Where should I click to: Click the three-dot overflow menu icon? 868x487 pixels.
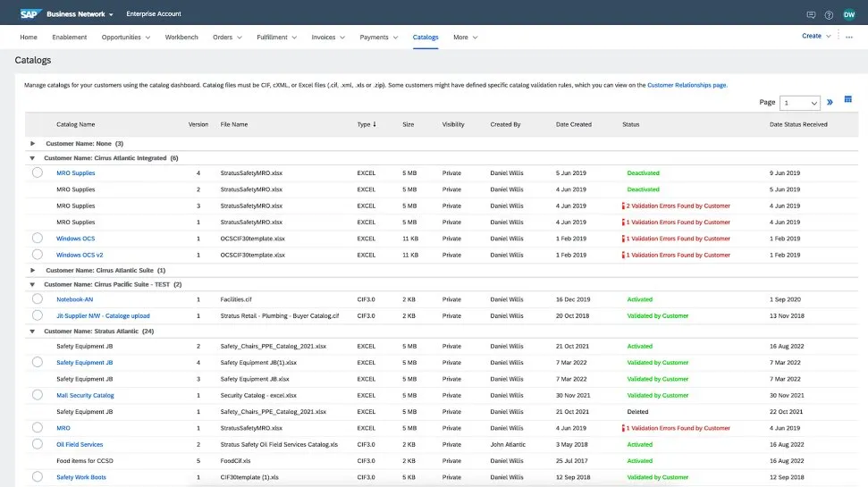[848, 37]
